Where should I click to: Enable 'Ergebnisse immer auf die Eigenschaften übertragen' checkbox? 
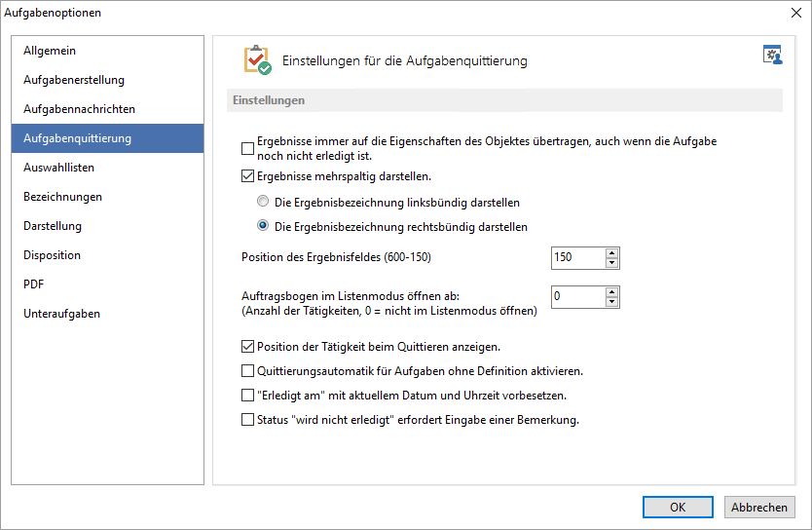tap(247, 149)
